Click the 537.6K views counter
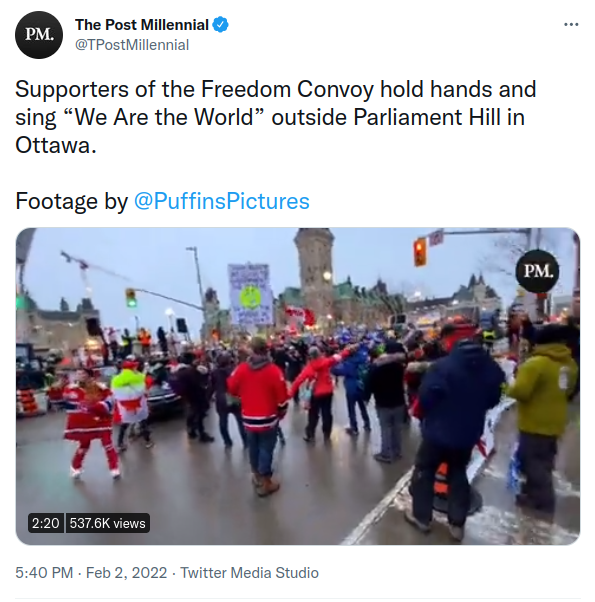The height and width of the screenshot is (602, 595). tap(107, 523)
